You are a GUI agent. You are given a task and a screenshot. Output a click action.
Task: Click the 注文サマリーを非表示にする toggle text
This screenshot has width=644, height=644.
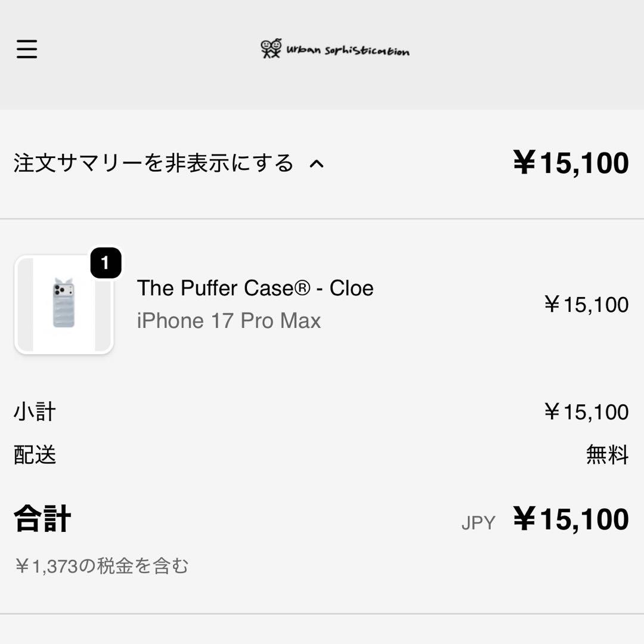point(154,163)
